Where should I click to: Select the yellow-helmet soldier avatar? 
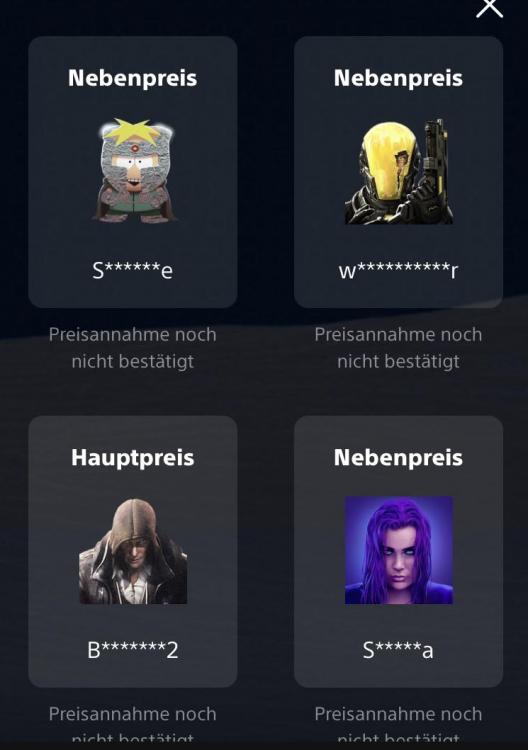click(398, 171)
